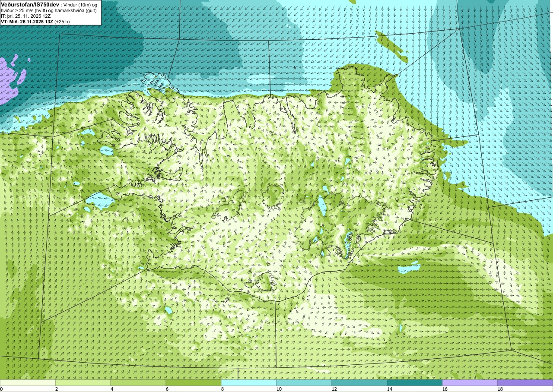Click the violet above-18 legend swatch

(525, 383)
